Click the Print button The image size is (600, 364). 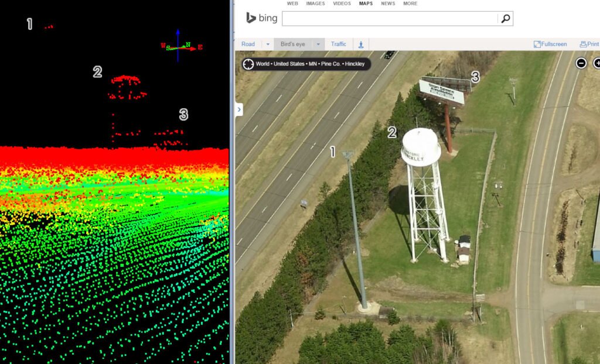pyautogui.click(x=589, y=44)
